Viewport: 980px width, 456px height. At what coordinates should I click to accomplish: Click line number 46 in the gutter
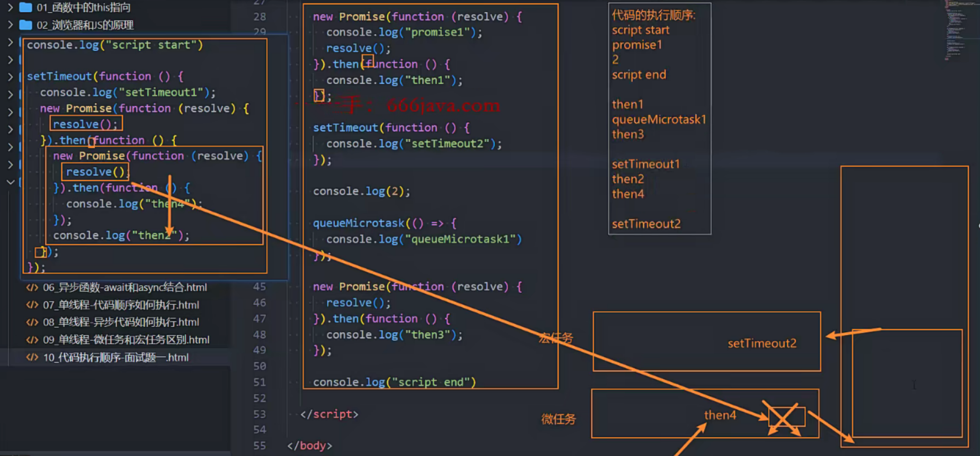(260, 303)
